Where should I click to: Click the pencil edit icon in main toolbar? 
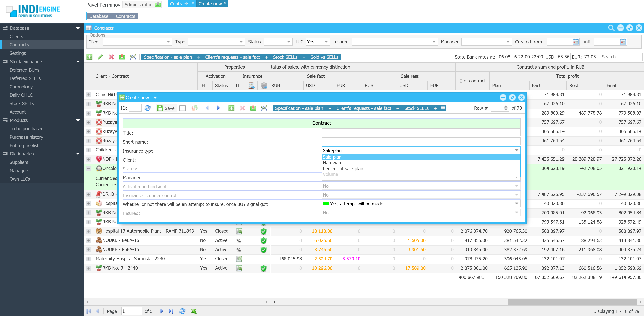point(100,57)
